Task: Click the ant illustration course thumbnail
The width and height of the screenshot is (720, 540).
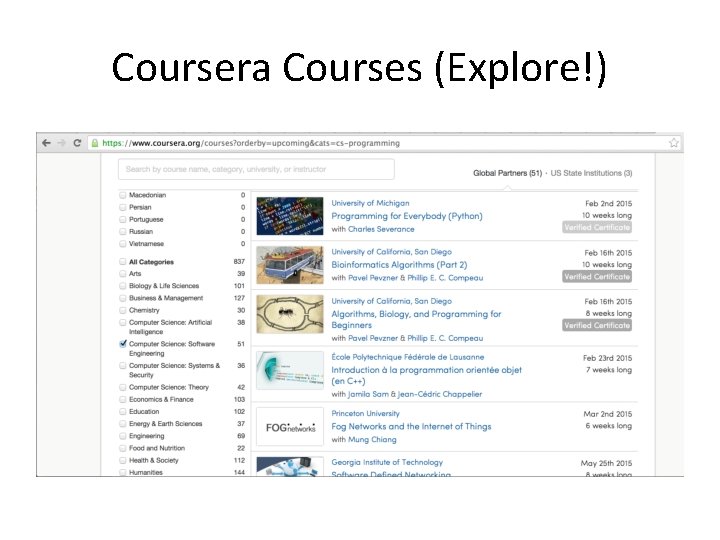Action: [x=290, y=314]
